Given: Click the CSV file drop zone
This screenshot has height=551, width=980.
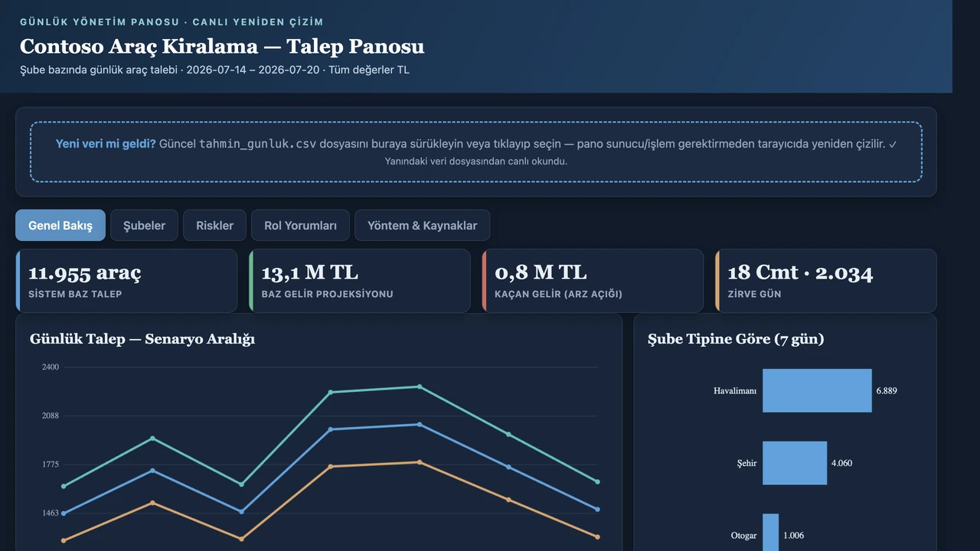Looking at the screenshot, I should 475,152.
